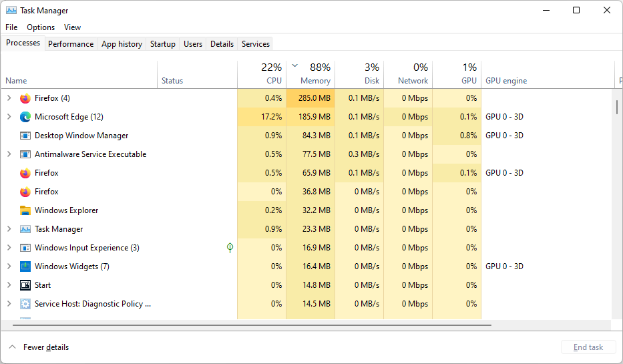The image size is (623, 364).
Task: Switch to the Startup tab
Action: click(162, 44)
